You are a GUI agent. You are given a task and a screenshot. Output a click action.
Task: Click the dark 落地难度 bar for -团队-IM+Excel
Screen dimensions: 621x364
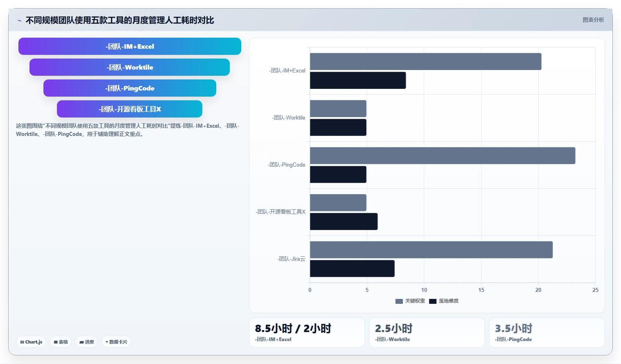tap(358, 80)
